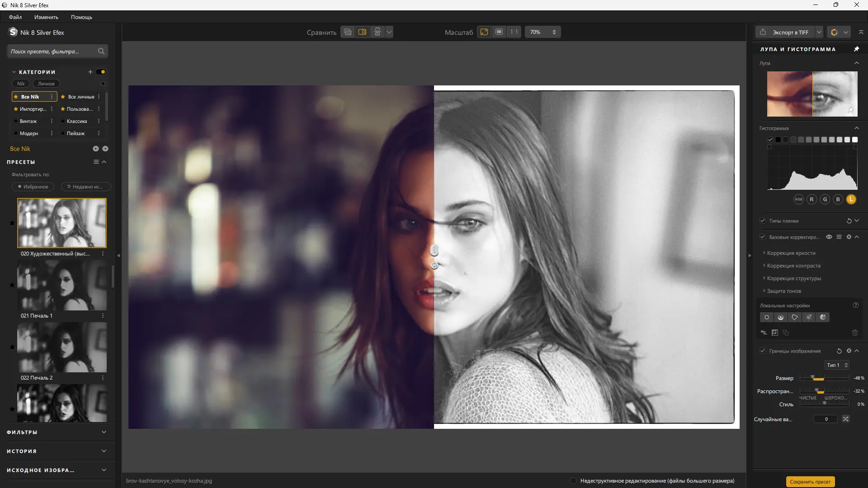Viewport: 868px width, 488px height.
Task: Enable non-destructive editing checkbox
Action: 573,481
